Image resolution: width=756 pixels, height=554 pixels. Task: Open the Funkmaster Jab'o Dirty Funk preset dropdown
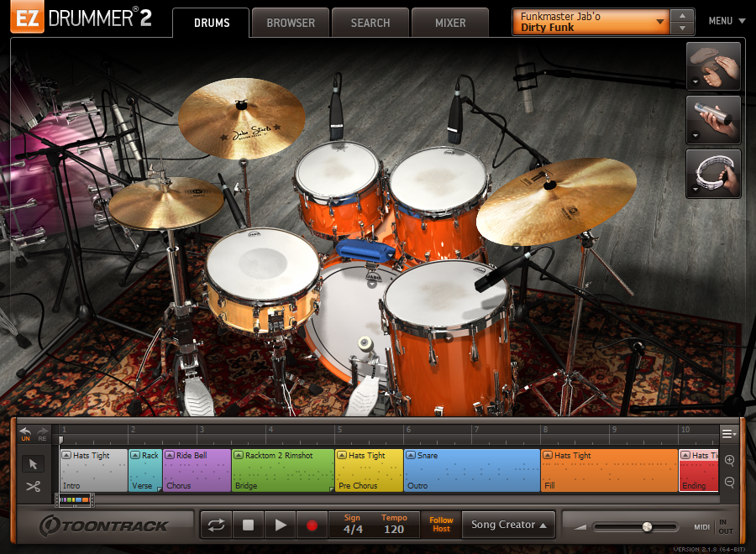click(591, 22)
